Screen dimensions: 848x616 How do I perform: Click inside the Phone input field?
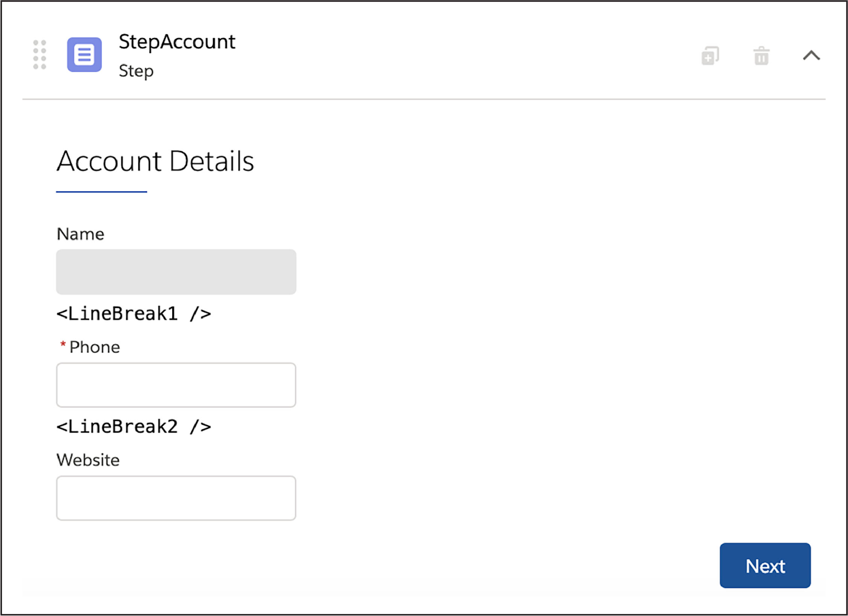[175, 385]
